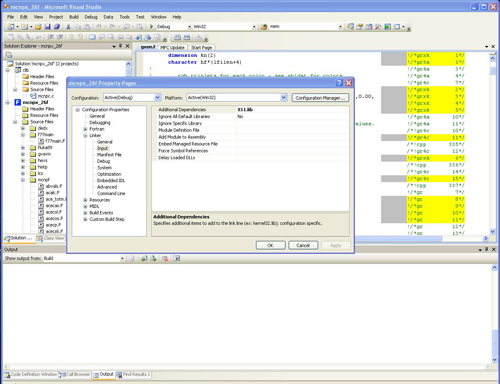The width and height of the screenshot is (500, 384).
Task: Select Manifest File under Linker
Action: (x=109, y=155)
